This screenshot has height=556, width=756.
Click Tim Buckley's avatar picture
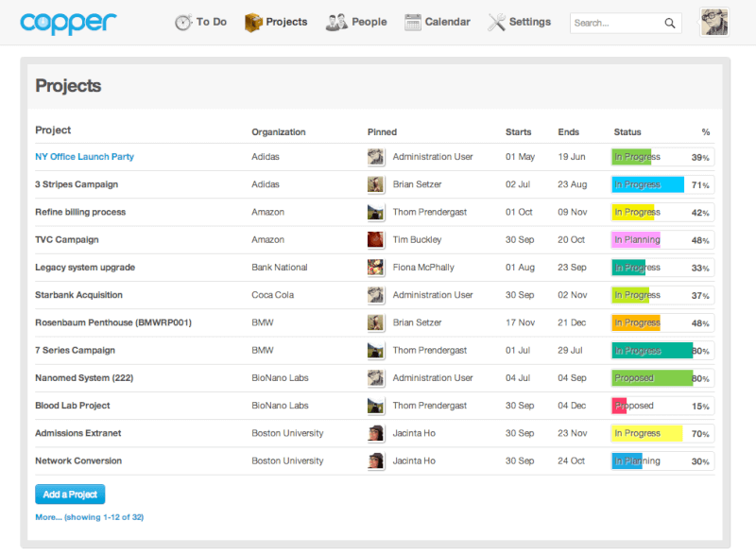pyautogui.click(x=375, y=239)
